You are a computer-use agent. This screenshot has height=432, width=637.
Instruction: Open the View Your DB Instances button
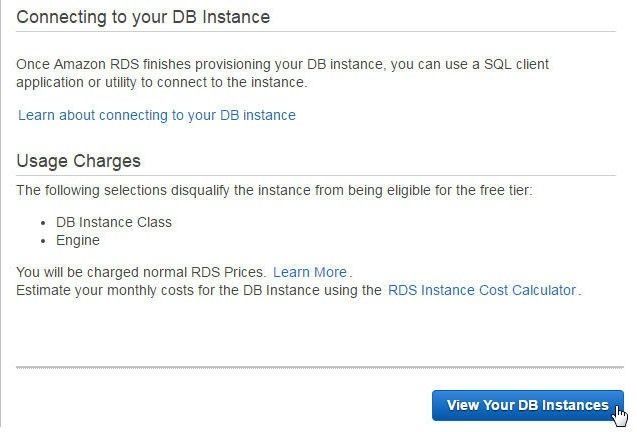pyautogui.click(x=527, y=405)
